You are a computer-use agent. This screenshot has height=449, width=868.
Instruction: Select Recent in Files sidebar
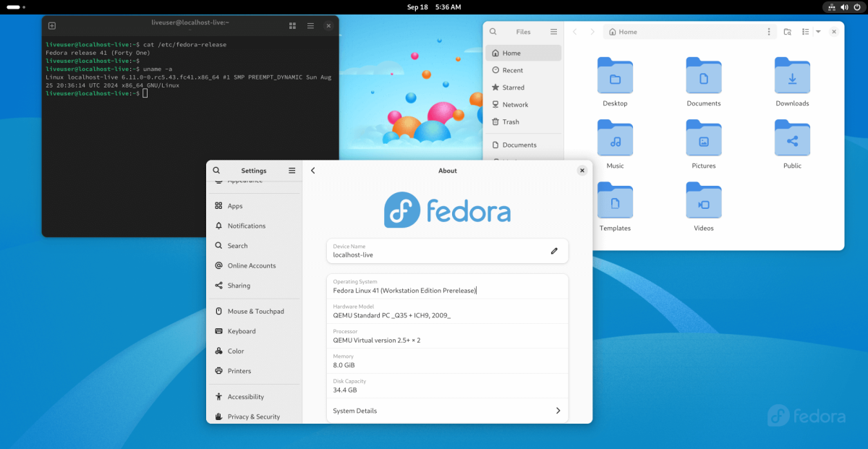click(523, 70)
